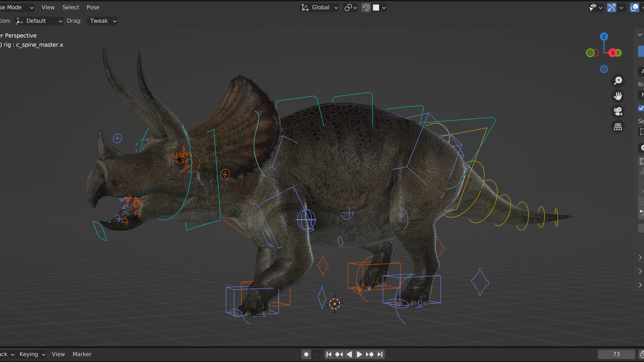Image resolution: width=644 pixels, height=362 pixels.
Task: Expand the visibility options arrow
Action: pos(600,7)
